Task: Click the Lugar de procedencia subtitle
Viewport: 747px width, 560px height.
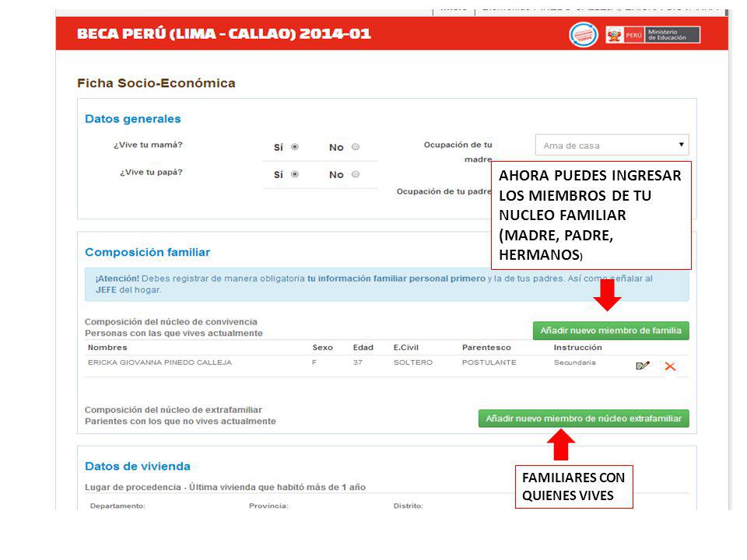Action: pyautogui.click(x=226, y=487)
